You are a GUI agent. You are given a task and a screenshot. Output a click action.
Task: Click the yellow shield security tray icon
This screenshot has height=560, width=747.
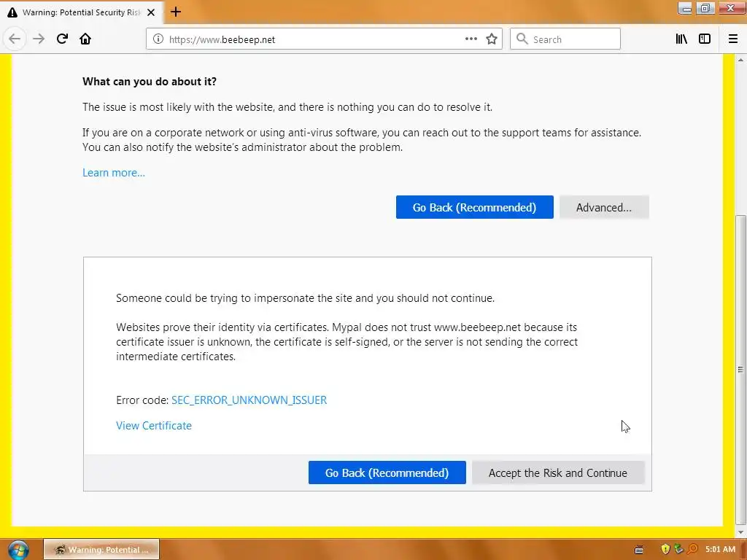click(x=665, y=550)
